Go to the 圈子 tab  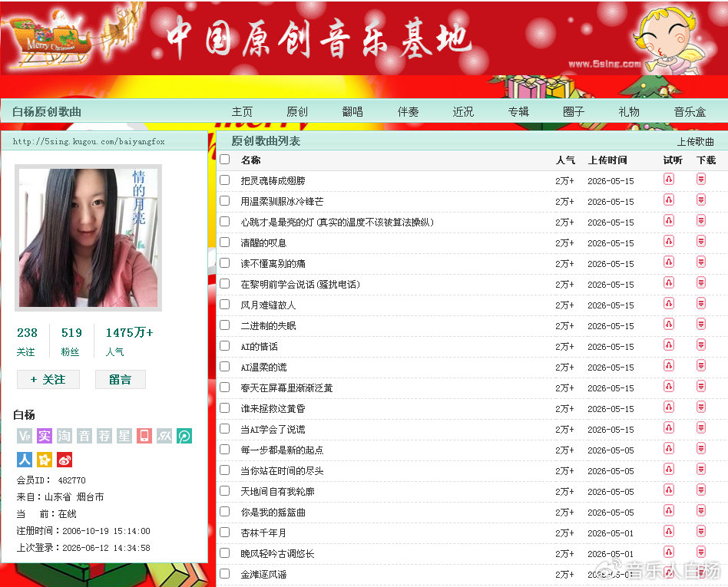(x=574, y=112)
